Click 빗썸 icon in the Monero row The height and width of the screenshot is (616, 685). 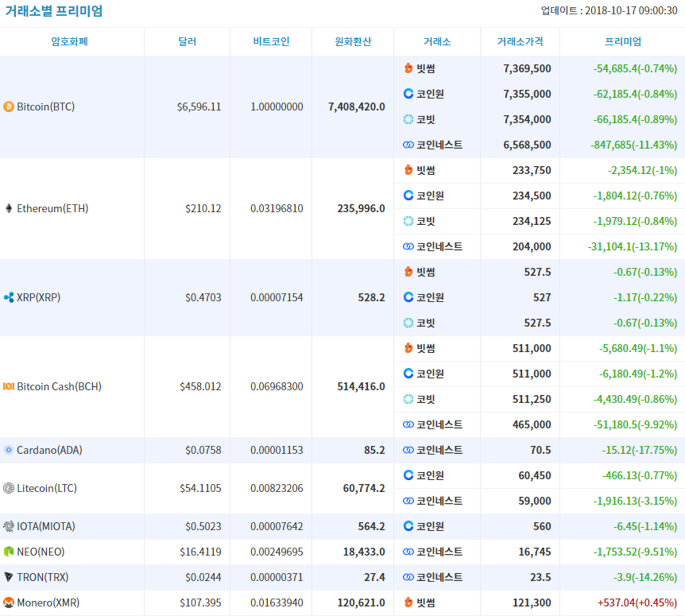click(x=408, y=602)
